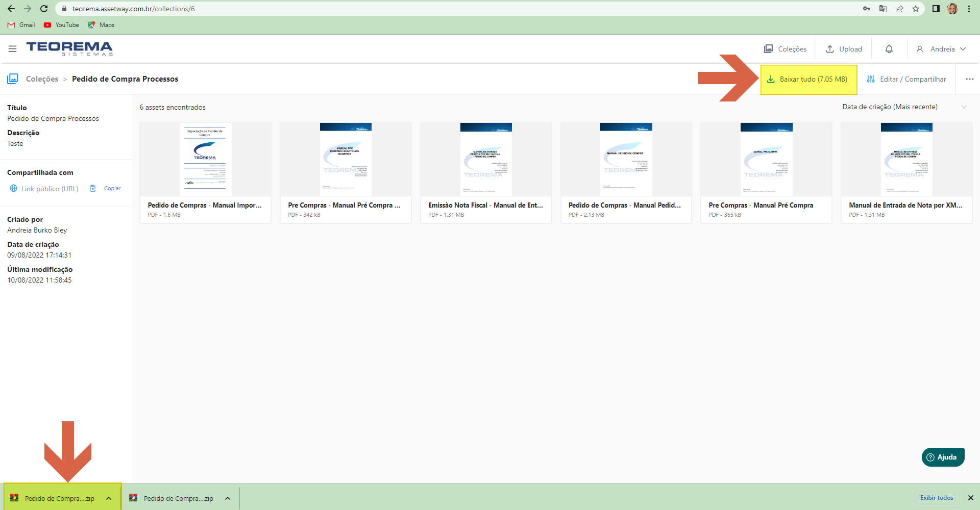This screenshot has width=980, height=510.
Task: Click Emissão Nota Fiscal title text
Action: [x=485, y=205]
